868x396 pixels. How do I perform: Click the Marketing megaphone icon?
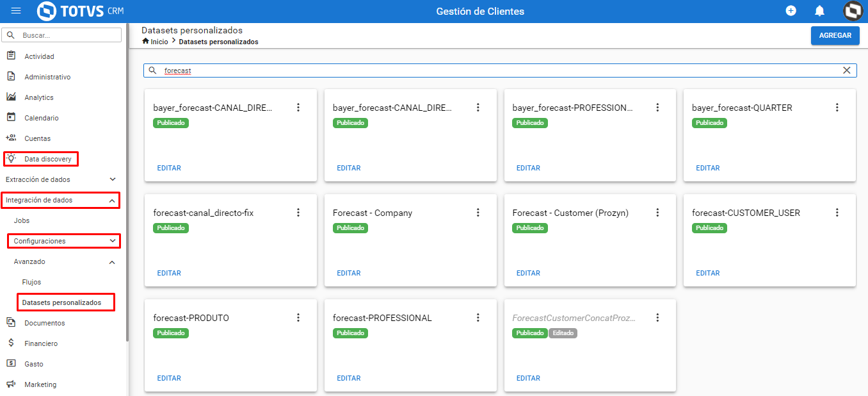pyautogui.click(x=11, y=384)
